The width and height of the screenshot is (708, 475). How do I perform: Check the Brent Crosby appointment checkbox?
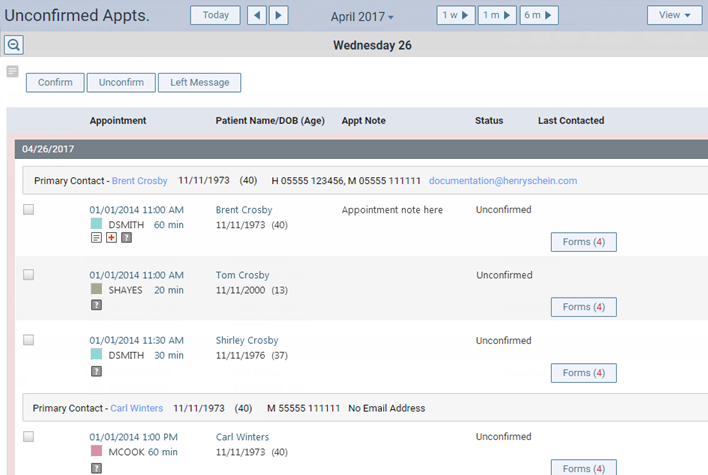28,210
